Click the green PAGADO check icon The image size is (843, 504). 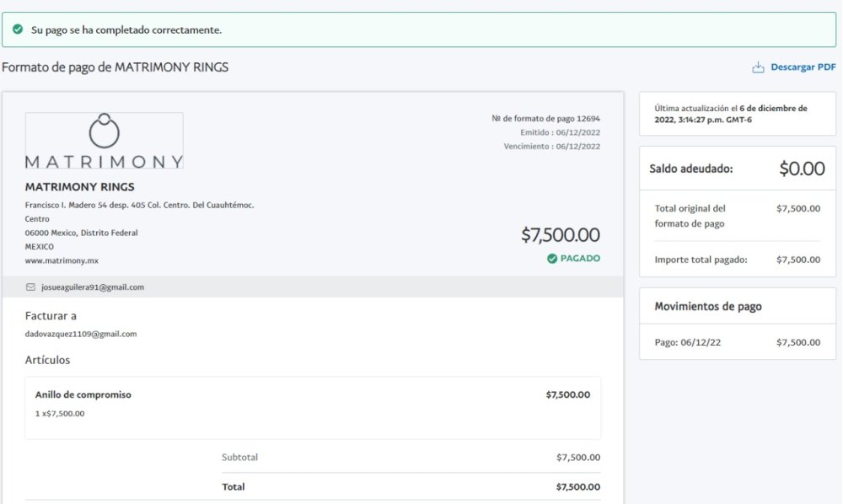coord(552,259)
